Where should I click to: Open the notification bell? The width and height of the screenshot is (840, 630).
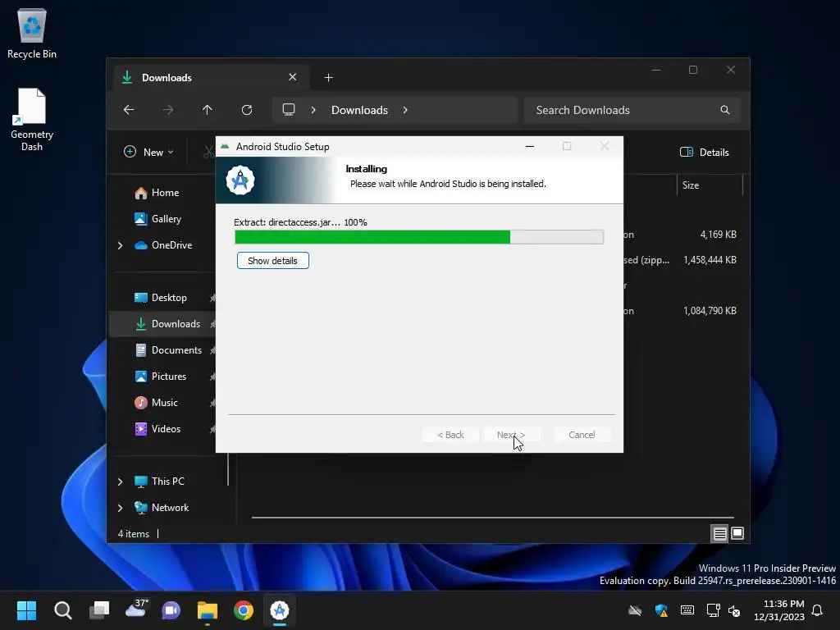tap(818, 610)
